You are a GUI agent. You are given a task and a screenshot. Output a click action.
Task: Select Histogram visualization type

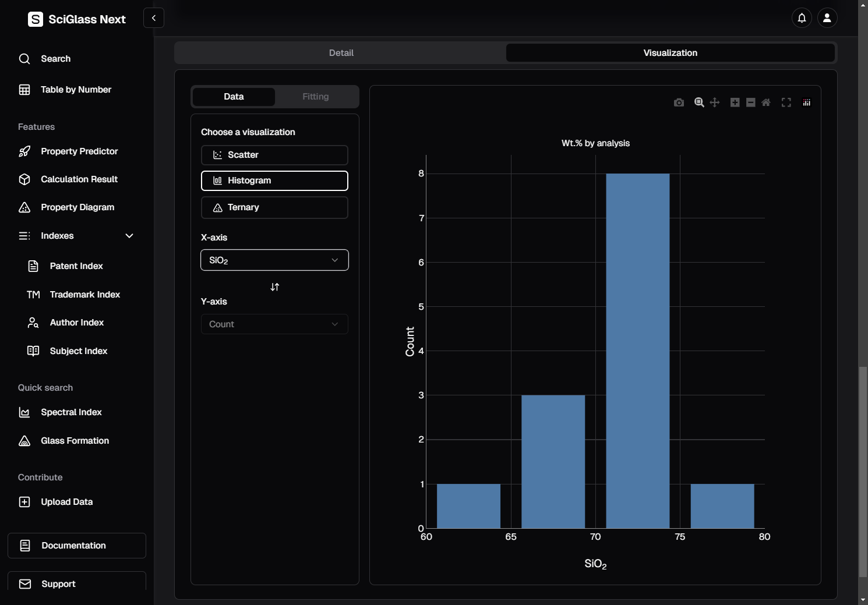[x=274, y=181]
